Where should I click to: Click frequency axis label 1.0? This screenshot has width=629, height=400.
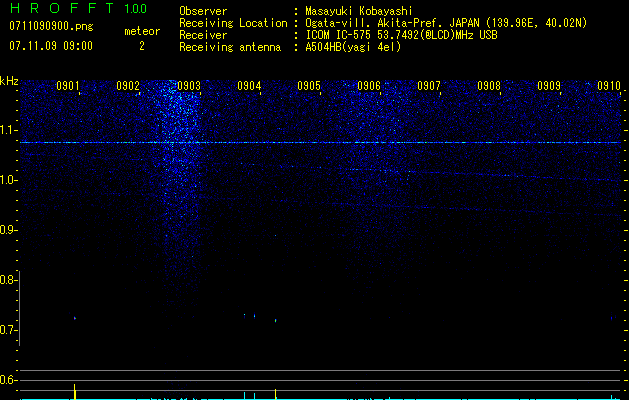pyautogui.click(x=7, y=180)
